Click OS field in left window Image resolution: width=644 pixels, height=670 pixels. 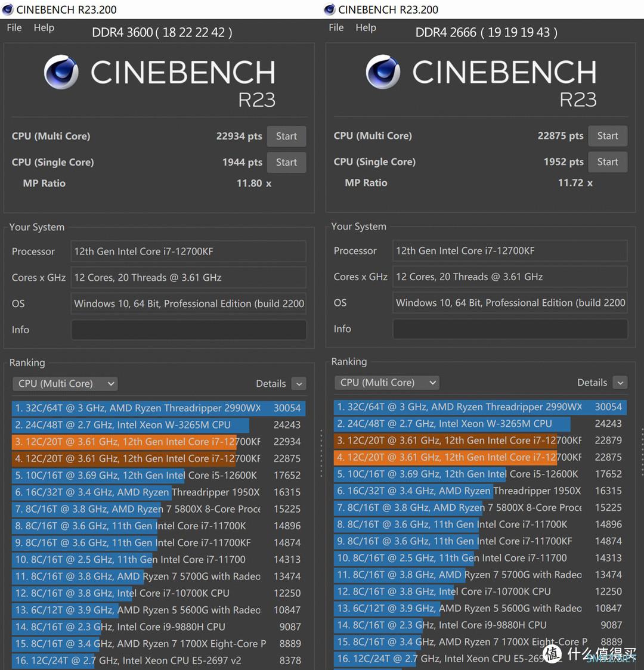pos(188,303)
